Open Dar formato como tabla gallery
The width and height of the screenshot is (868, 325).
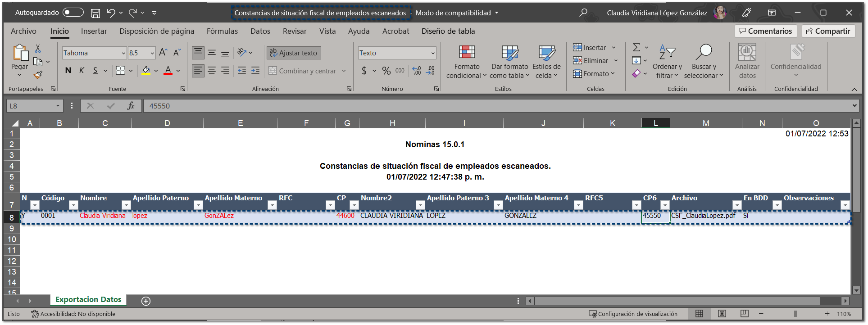click(x=510, y=62)
